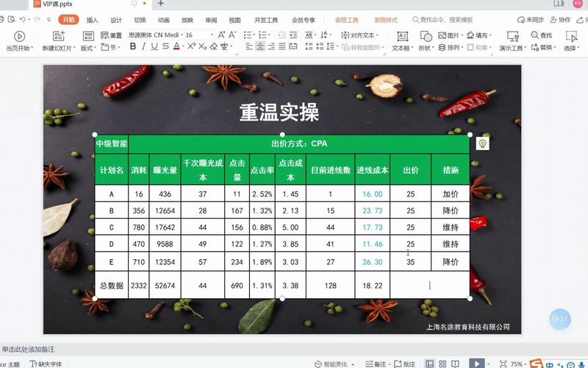This screenshot has height=368, width=588.
Task: Click the Strikethrough icon
Action: (x=165, y=46)
